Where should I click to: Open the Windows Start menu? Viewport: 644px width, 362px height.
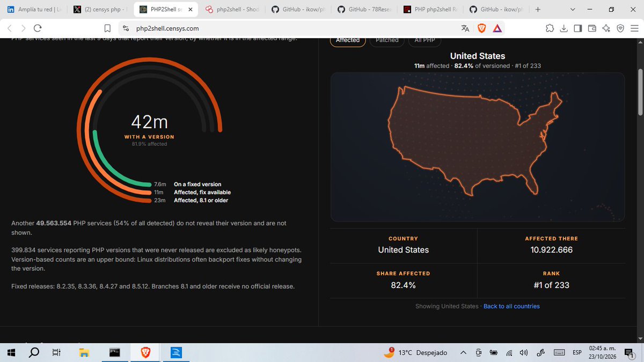pos(11,352)
